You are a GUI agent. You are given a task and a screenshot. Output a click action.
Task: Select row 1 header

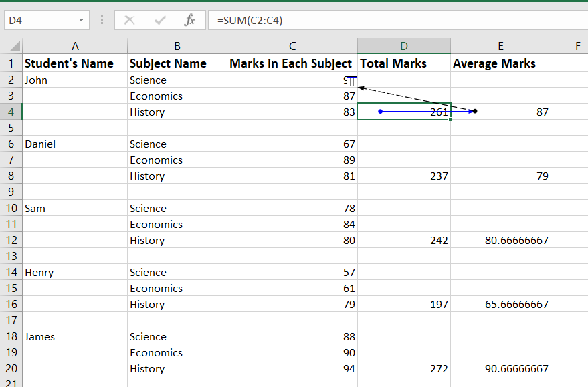coord(11,63)
